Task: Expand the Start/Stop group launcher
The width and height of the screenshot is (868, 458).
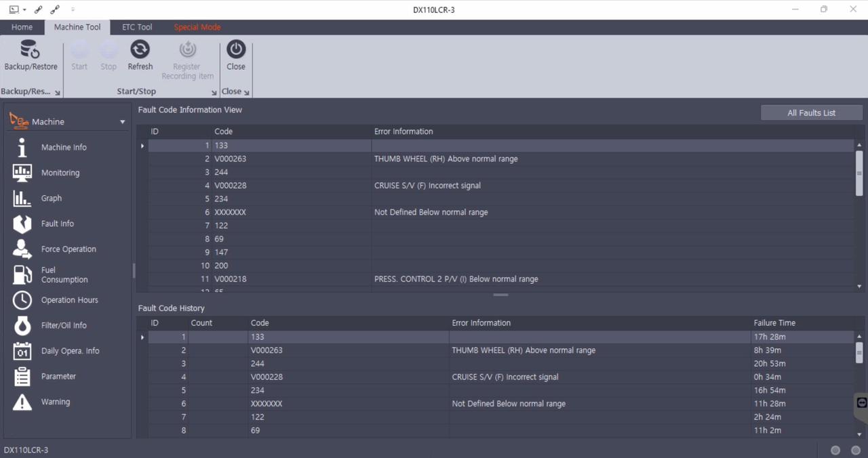Action: (x=214, y=93)
